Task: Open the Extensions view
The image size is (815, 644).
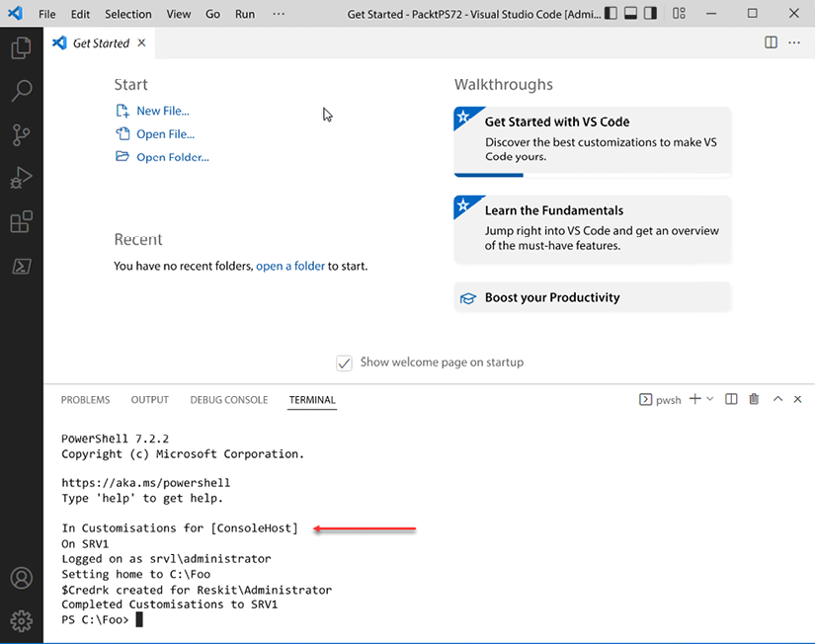Action: pos(22,221)
